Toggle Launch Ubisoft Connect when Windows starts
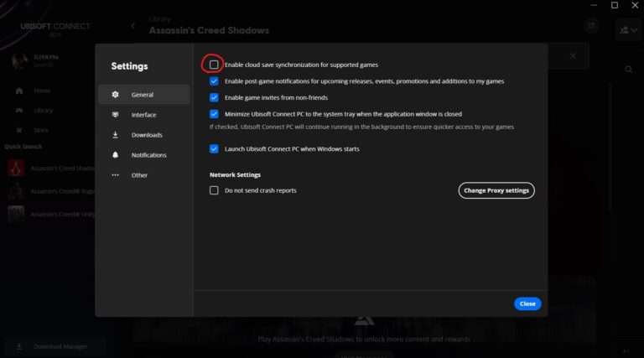The image size is (644, 358). coord(214,148)
